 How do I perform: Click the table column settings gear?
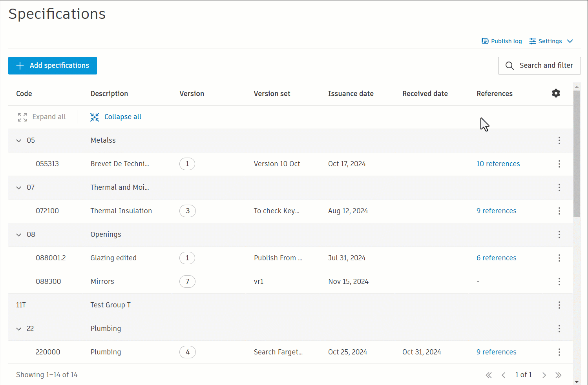pos(556,93)
